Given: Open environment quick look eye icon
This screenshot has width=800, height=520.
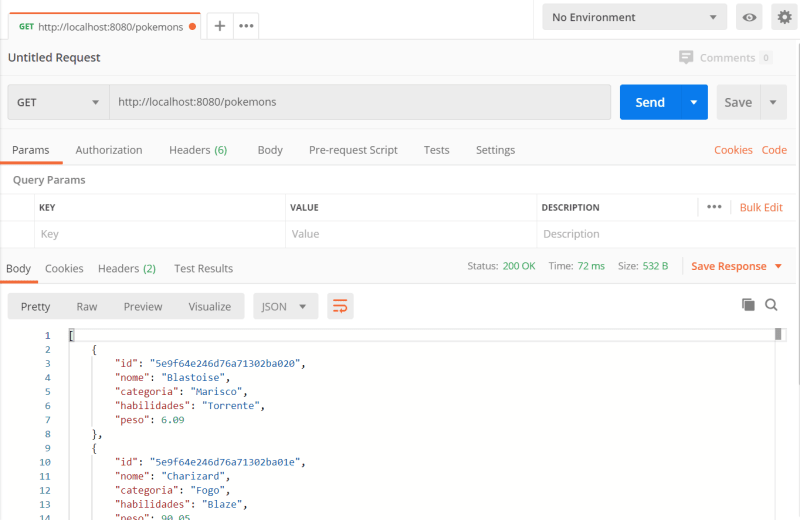Looking at the screenshot, I should [x=748, y=17].
